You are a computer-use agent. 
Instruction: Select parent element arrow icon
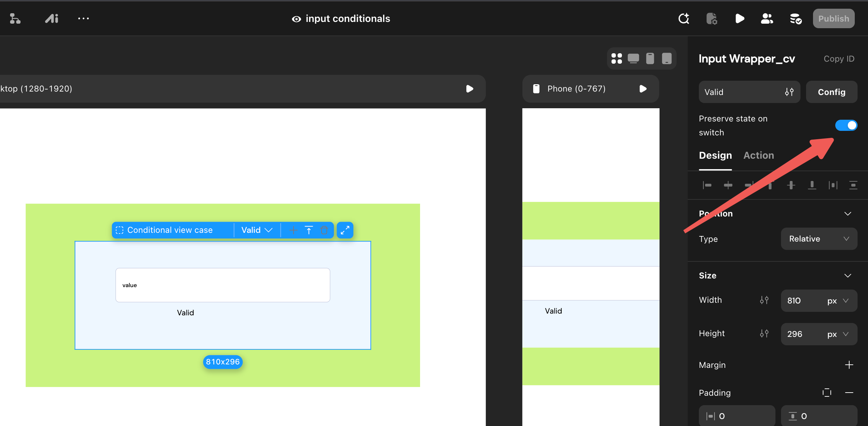(x=309, y=230)
